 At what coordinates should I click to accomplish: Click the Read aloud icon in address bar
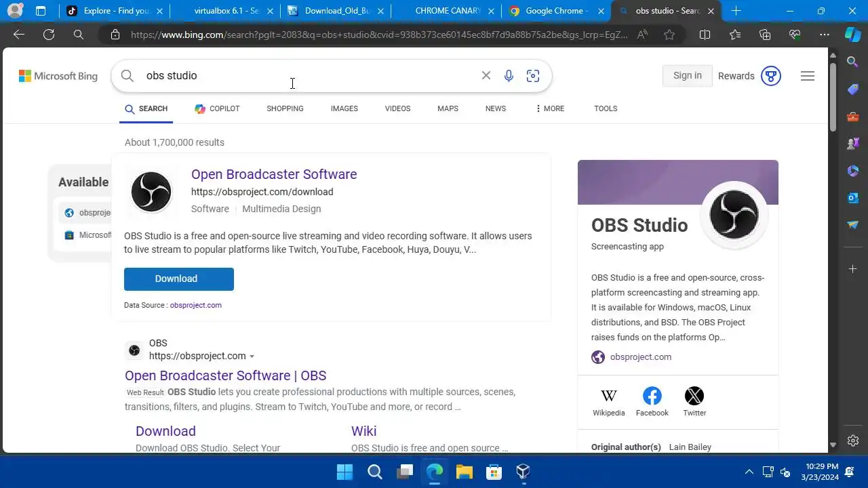coord(642,35)
